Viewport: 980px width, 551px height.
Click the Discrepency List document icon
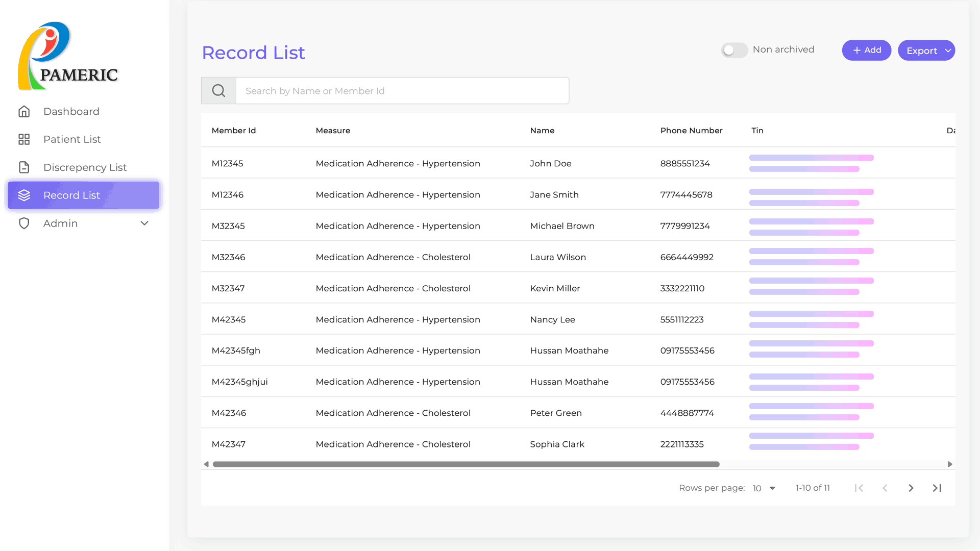24,167
